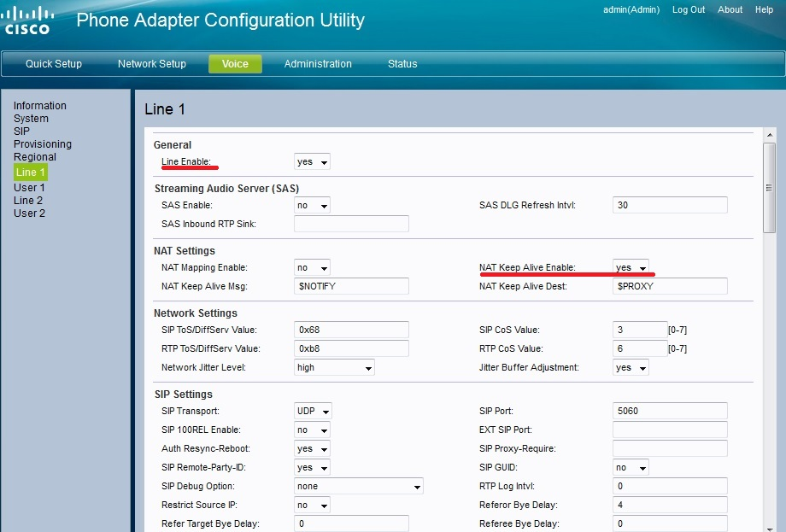Click the RTP ToS/DiffServ Value field
The height and width of the screenshot is (532, 786).
(351, 348)
